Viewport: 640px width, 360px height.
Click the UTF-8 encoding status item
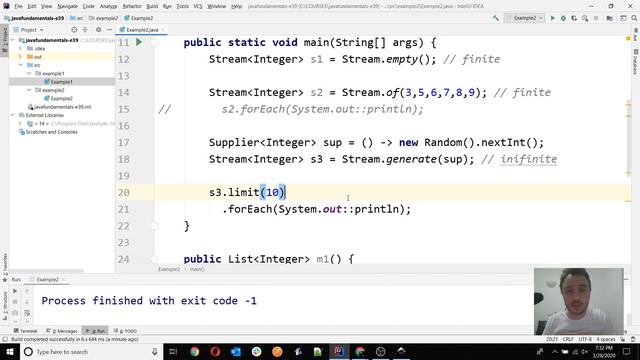pyautogui.click(x=585, y=339)
